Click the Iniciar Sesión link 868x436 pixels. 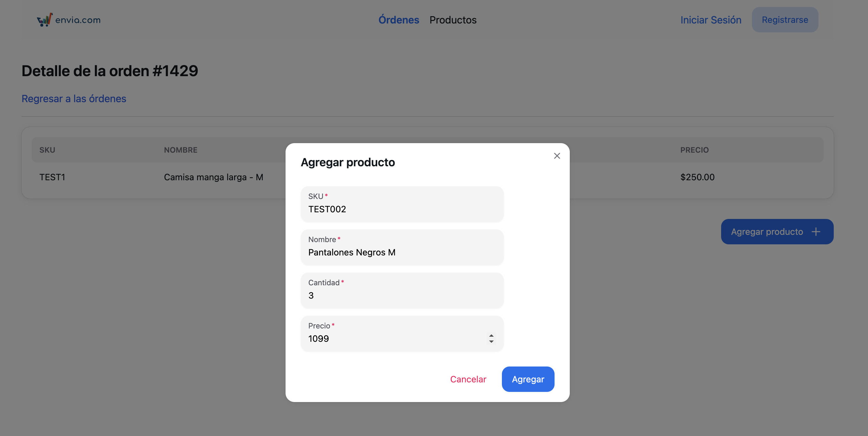coord(711,20)
